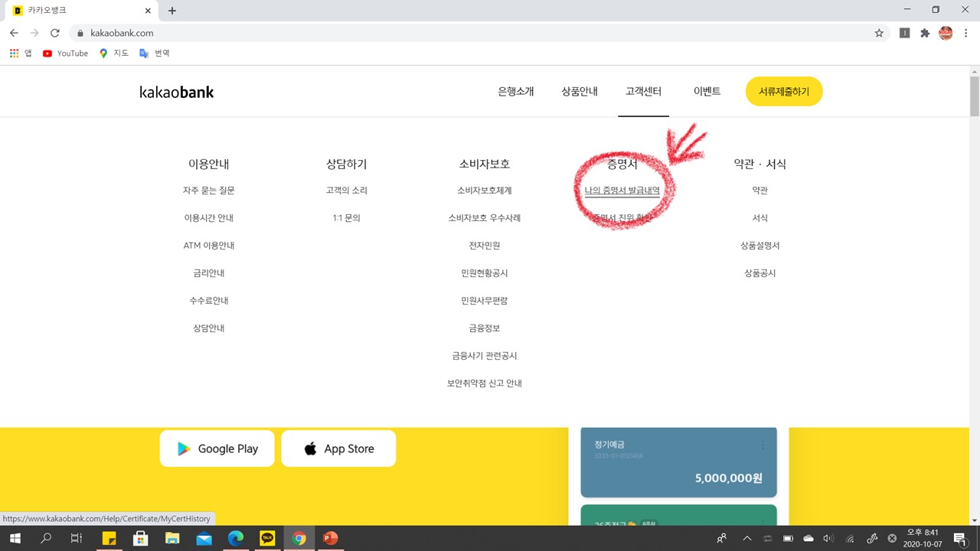Click the App Store download button

(x=338, y=448)
